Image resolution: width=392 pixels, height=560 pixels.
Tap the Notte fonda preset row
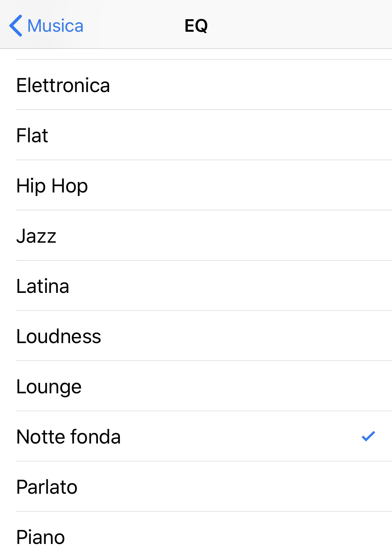click(x=69, y=437)
